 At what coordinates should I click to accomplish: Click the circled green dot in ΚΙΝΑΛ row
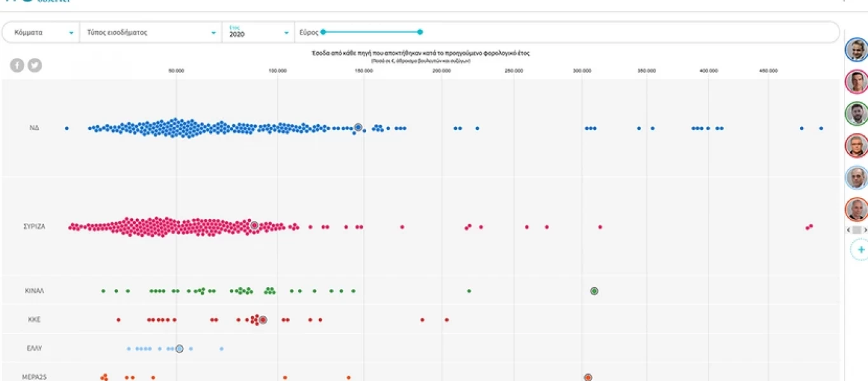[594, 291]
